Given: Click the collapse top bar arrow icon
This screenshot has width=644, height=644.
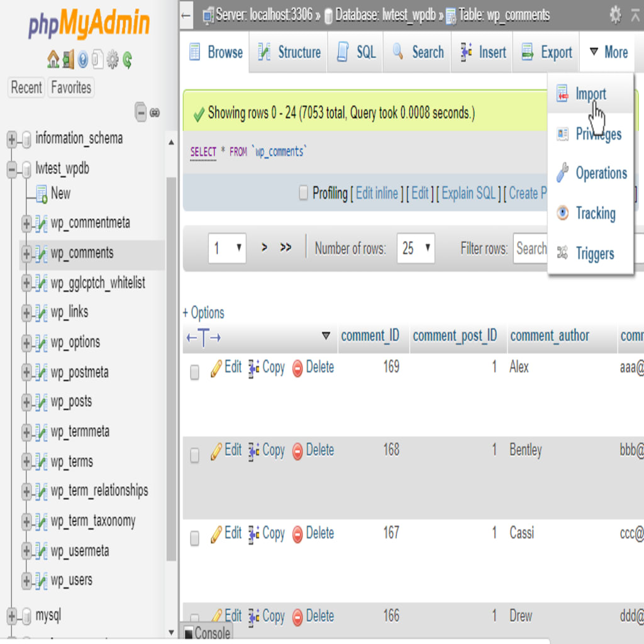Looking at the screenshot, I should 635,15.
